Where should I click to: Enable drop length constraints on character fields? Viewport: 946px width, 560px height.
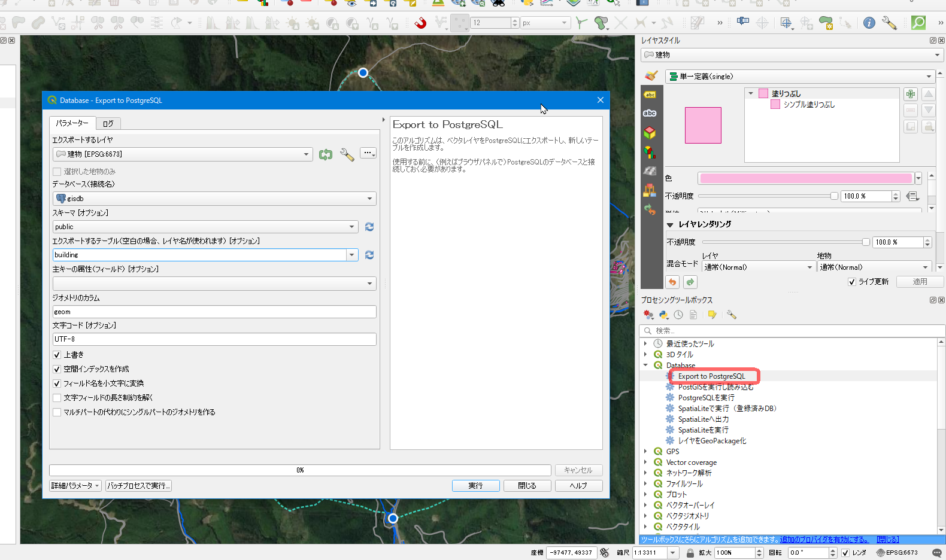tap(57, 398)
